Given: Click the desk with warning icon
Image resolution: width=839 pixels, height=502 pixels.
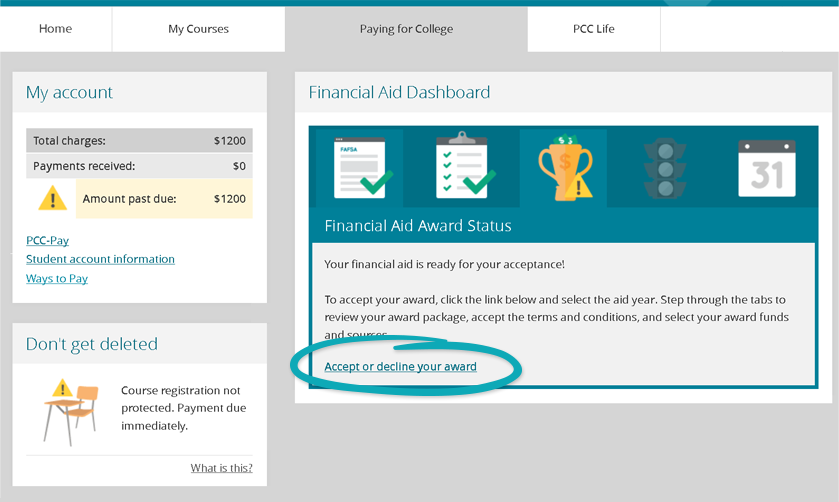Looking at the screenshot, I should tap(71, 412).
